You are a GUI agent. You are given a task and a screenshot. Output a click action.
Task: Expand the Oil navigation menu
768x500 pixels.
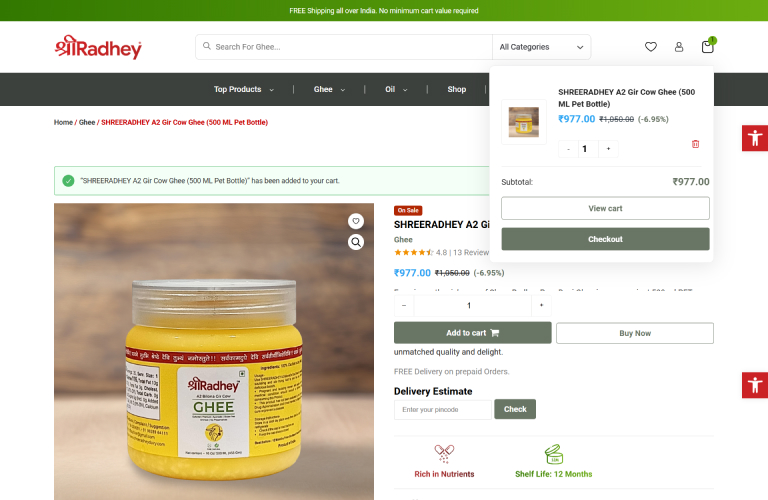coord(396,89)
